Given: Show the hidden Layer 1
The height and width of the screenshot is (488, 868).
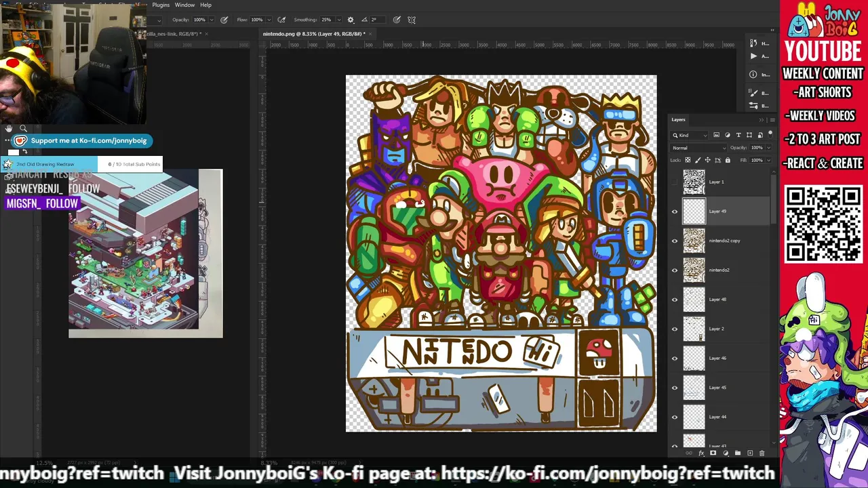Looking at the screenshot, I should click(x=674, y=182).
